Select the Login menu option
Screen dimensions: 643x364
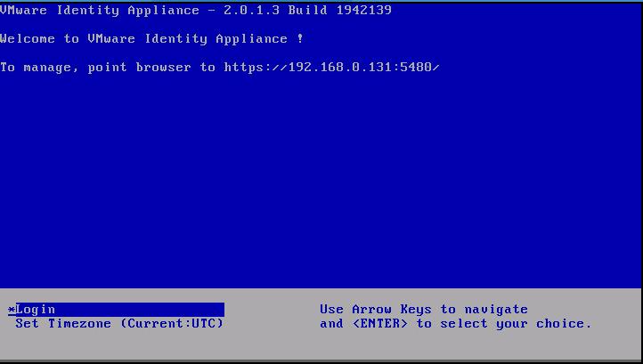pyautogui.click(x=116, y=310)
